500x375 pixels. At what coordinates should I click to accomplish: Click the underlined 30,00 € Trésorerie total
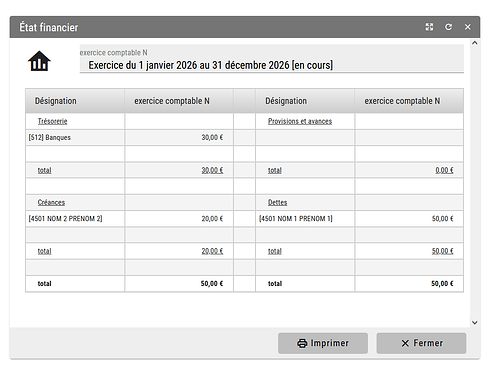click(x=212, y=170)
